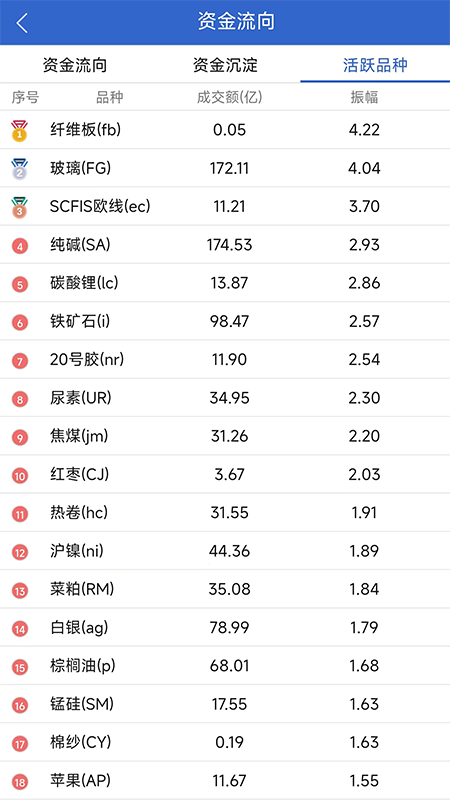
Task: Open 铁矿石(i) details
Action: (x=225, y=321)
